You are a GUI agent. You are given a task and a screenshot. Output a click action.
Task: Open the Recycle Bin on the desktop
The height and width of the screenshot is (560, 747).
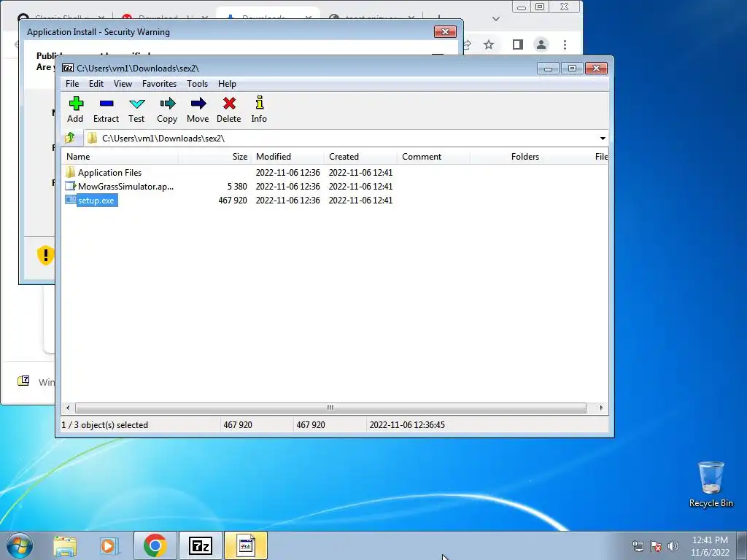pyautogui.click(x=711, y=484)
